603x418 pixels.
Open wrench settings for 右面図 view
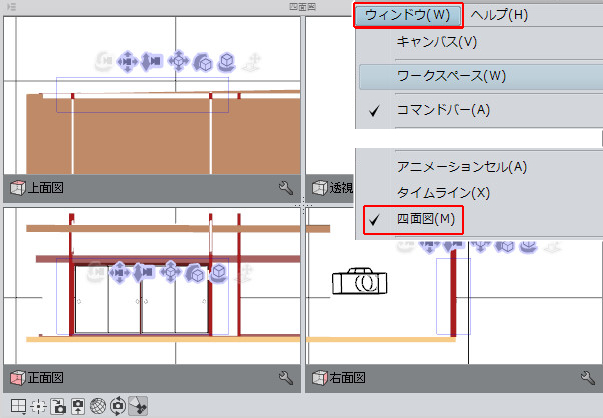[588, 378]
